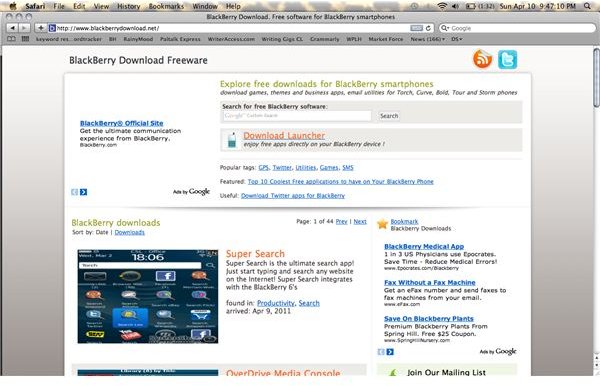The image size is (600, 386).
Task: Click the Twitter popular tag
Action: pos(282,168)
